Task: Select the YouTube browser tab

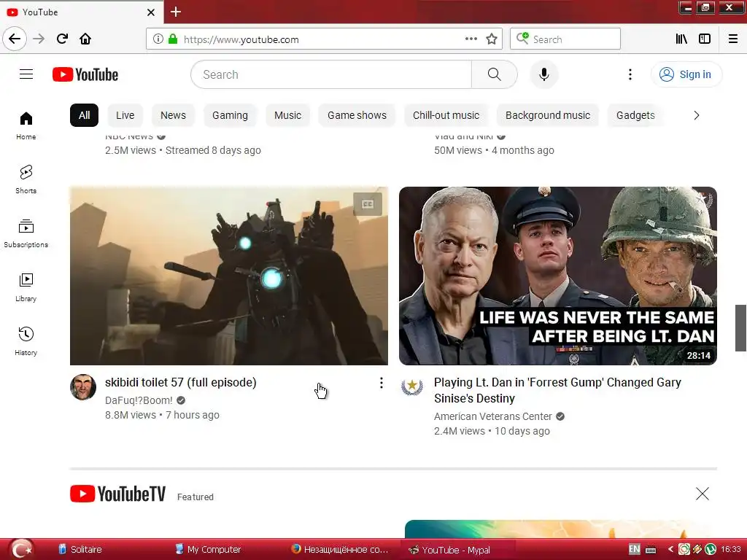Action: click(x=81, y=12)
